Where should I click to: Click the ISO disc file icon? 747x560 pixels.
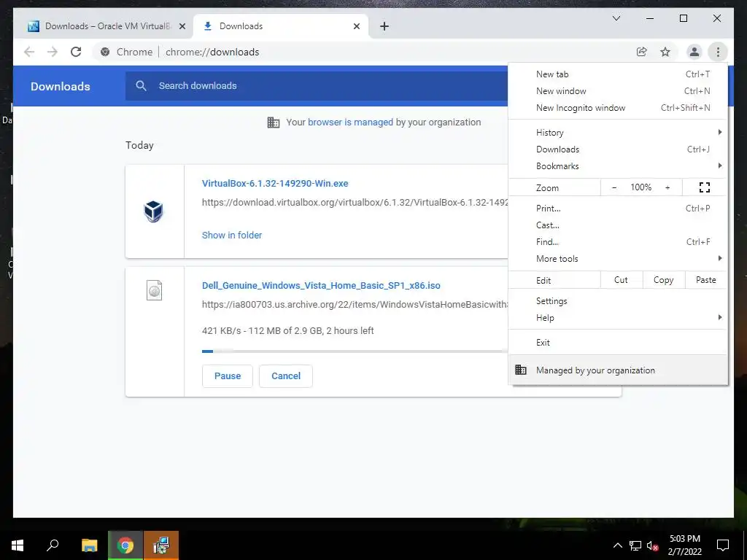click(154, 290)
